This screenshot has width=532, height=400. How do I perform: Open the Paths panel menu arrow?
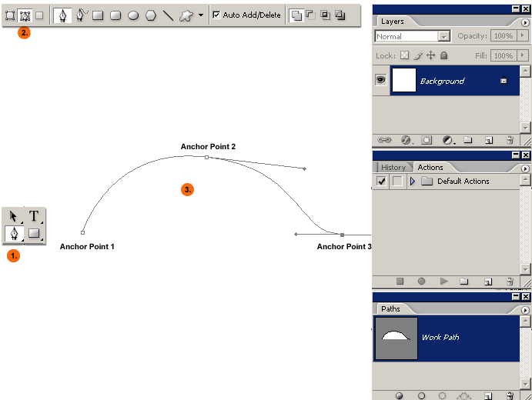(525, 310)
